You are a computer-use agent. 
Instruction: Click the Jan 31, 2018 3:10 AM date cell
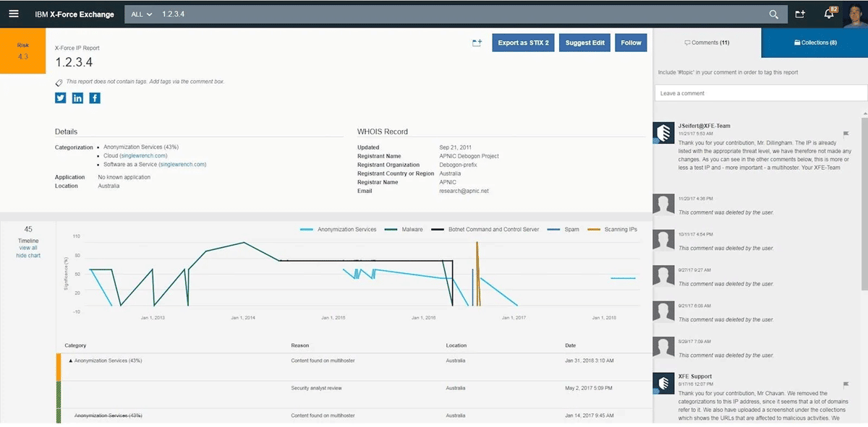click(590, 360)
